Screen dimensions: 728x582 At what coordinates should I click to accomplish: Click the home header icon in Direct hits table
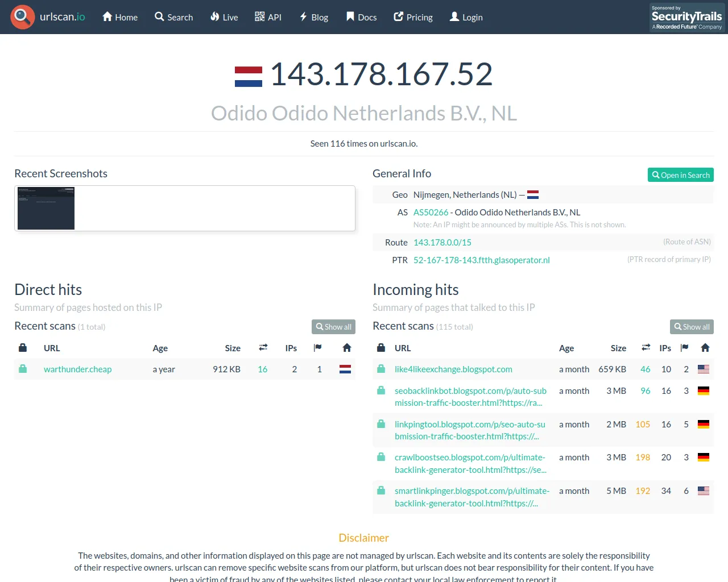(347, 348)
